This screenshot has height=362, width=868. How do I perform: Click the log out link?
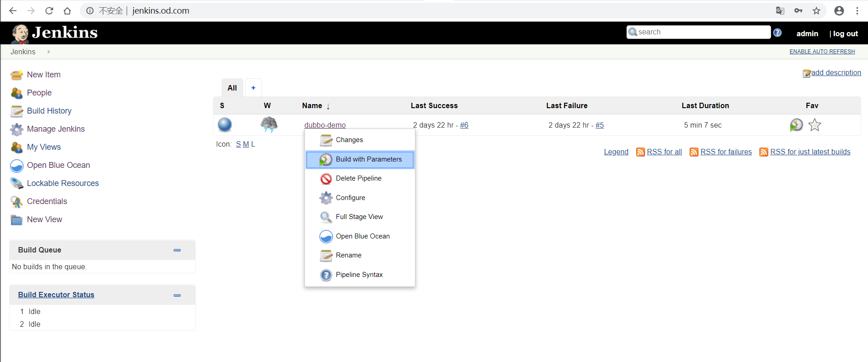(x=845, y=33)
